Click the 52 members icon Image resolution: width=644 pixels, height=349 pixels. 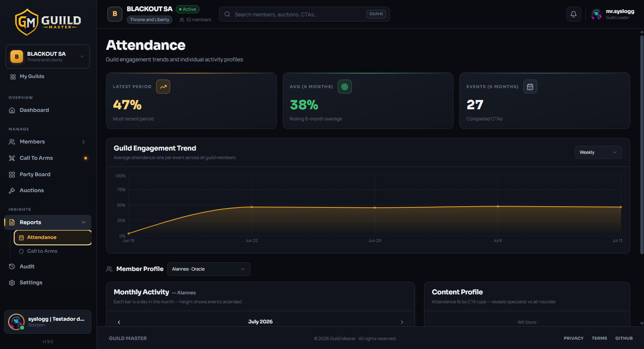click(x=182, y=20)
